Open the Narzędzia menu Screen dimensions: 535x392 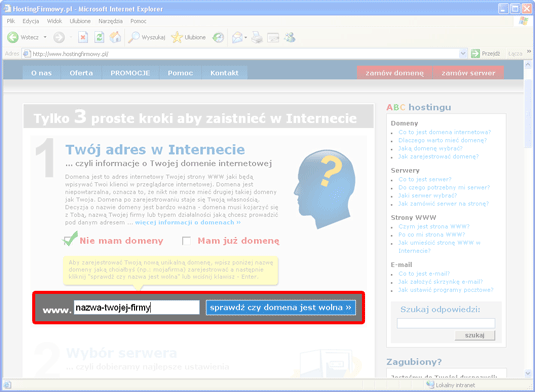pyautogui.click(x=110, y=21)
